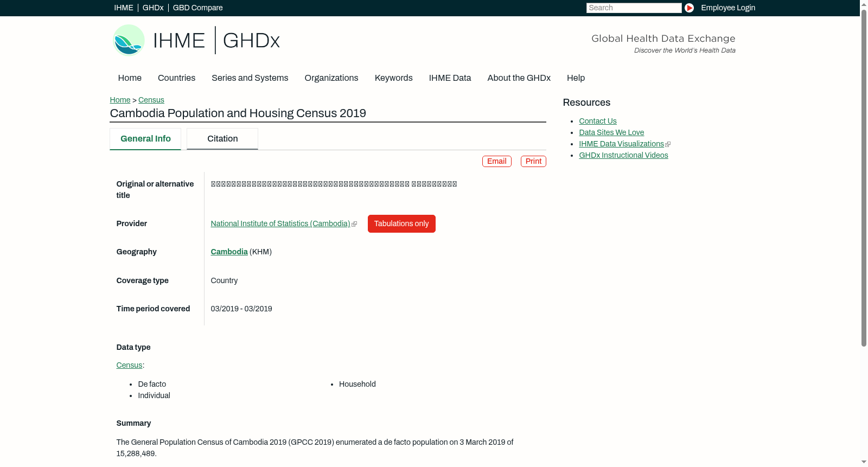
Task: Click external link icon beside IHME Data Visualizations
Action: tap(668, 144)
